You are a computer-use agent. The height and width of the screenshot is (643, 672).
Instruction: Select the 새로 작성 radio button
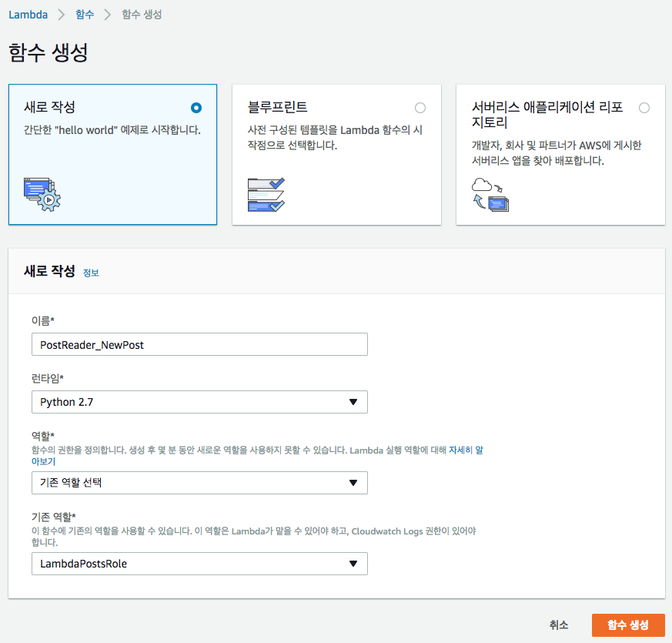click(196, 108)
